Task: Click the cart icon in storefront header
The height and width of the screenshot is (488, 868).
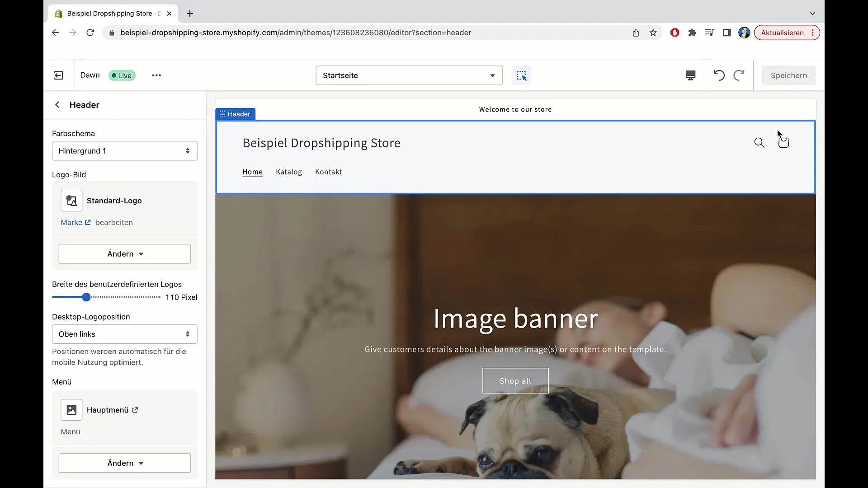Action: [x=783, y=142]
